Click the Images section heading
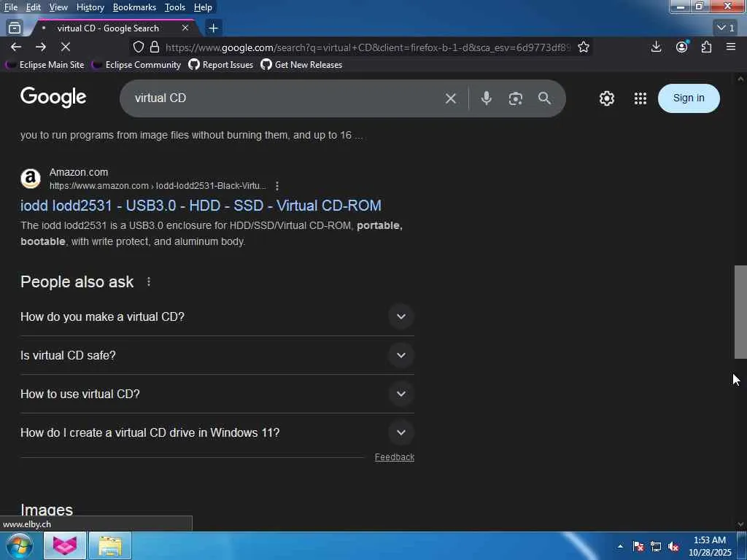Image resolution: width=747 pixels, height=560 pixels. point(47,510)
